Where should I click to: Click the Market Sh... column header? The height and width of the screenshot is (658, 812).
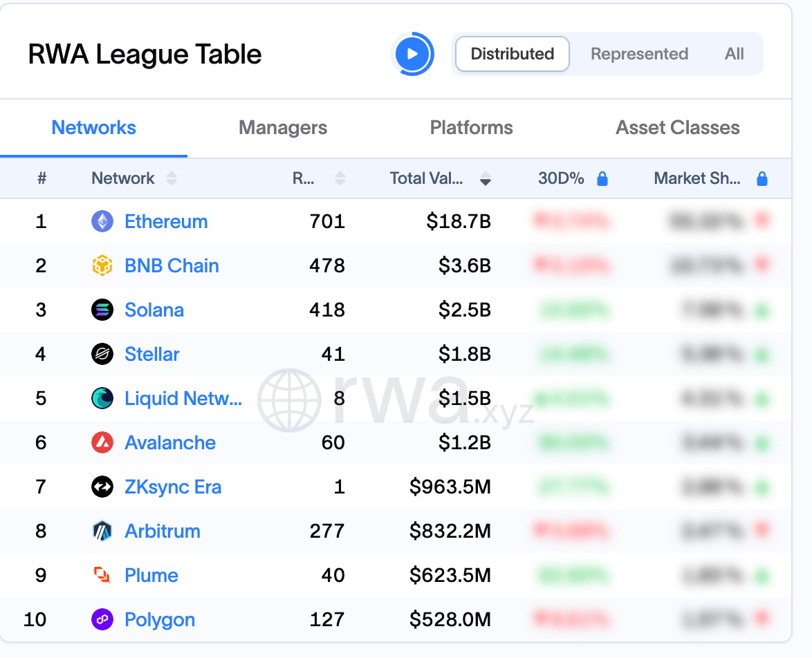coord(697,178)
